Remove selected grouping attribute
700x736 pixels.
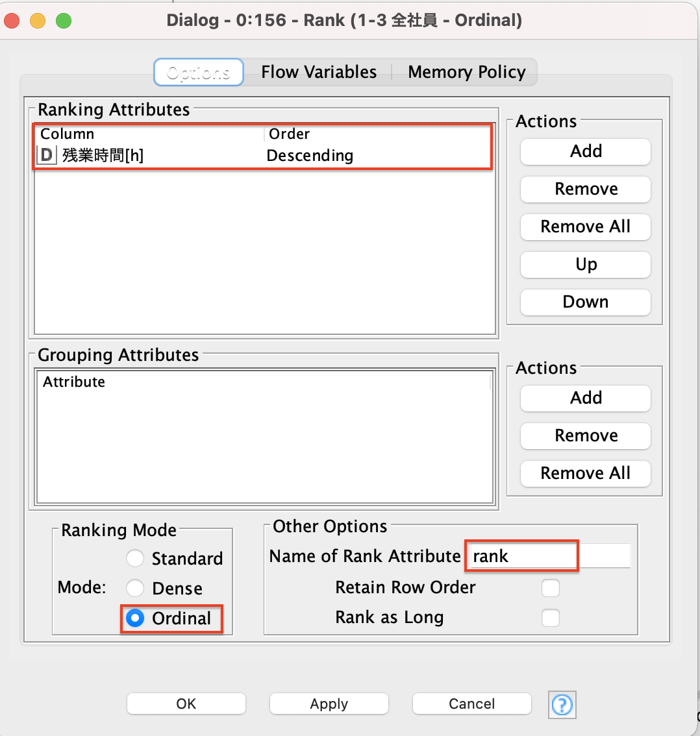pos(586,435)
